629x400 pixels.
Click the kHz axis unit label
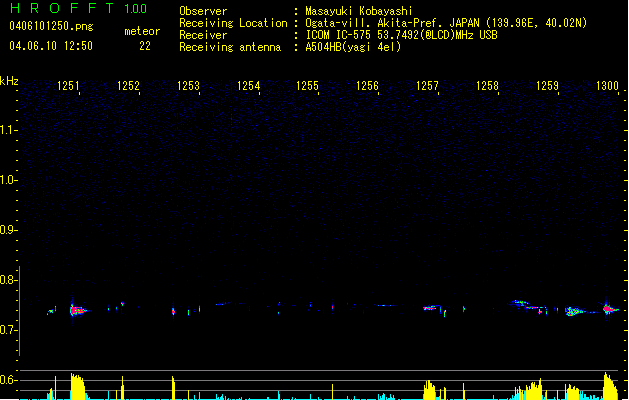coord(9,81)
